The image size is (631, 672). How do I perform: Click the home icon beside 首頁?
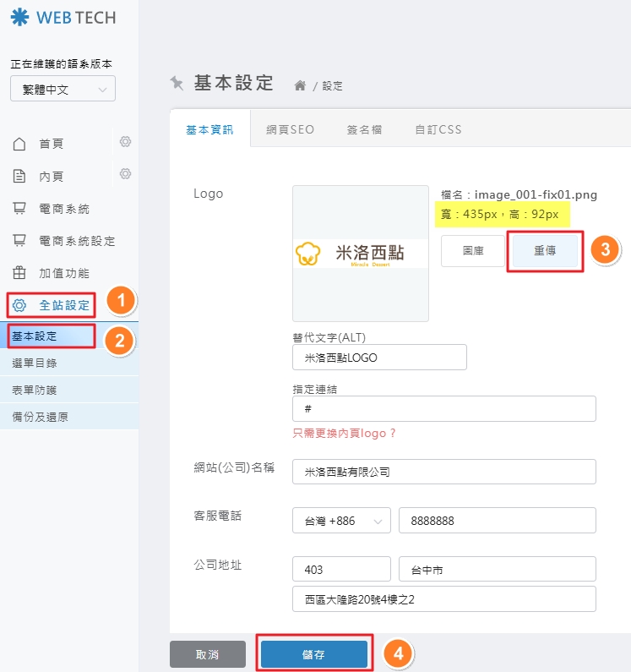click(19, 144)
